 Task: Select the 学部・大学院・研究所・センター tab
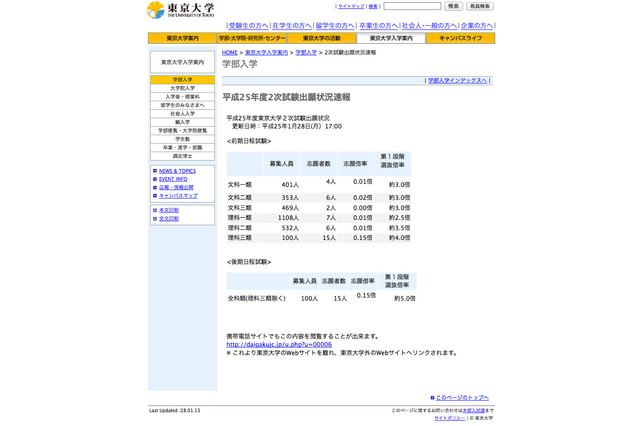[x=252, y=38]
